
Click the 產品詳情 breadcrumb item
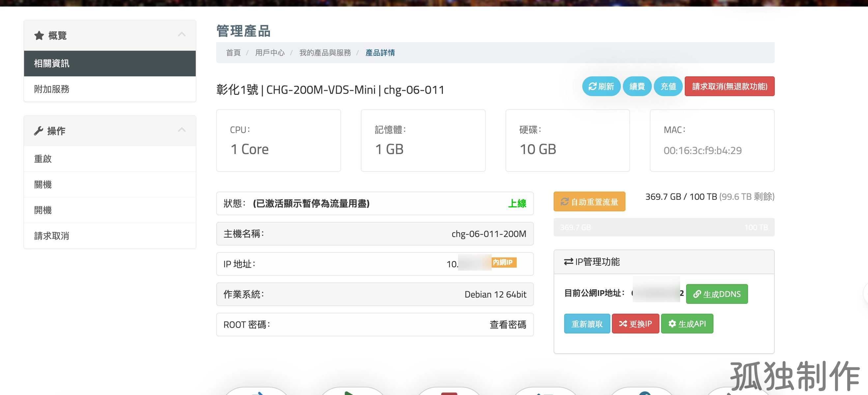pos(380,53)
